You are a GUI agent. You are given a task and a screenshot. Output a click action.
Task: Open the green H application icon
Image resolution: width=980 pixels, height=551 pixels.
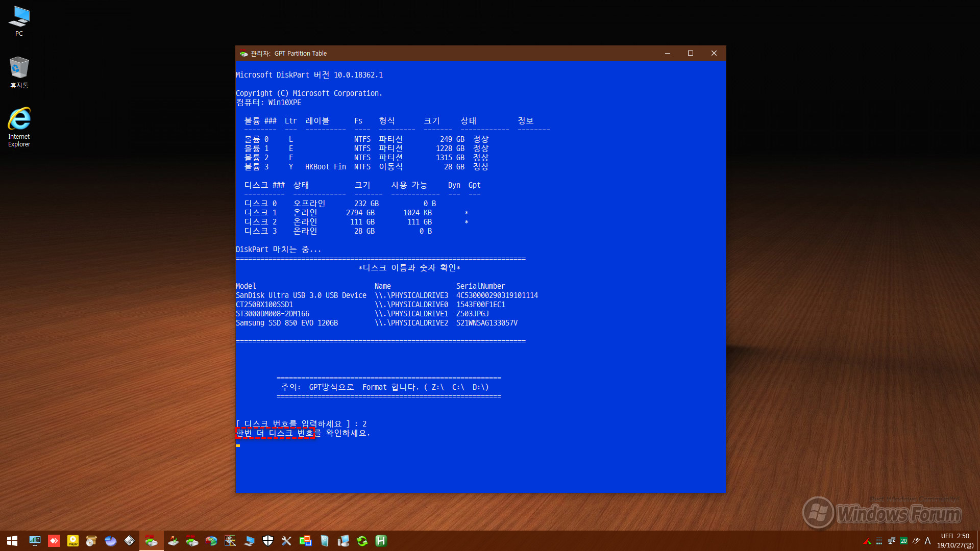coord(381,541)
